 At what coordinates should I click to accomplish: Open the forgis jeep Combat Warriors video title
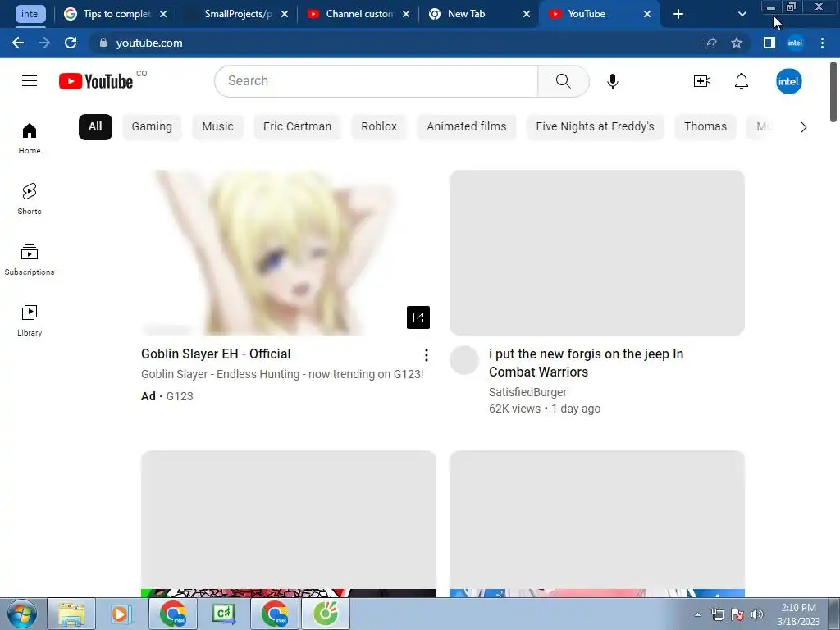pyautogui.click(x=586, y=363)
